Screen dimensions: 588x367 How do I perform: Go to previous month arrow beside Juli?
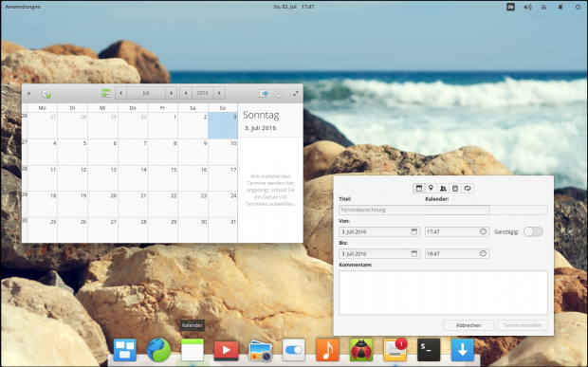pyautogui.click(x=120, y=93)
